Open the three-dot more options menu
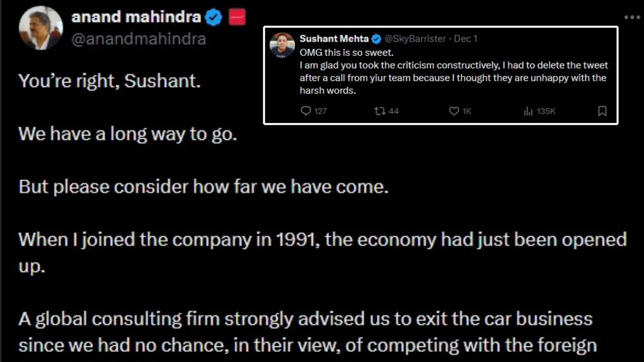This screenshot has width=644, height=362. click(631, 18)
